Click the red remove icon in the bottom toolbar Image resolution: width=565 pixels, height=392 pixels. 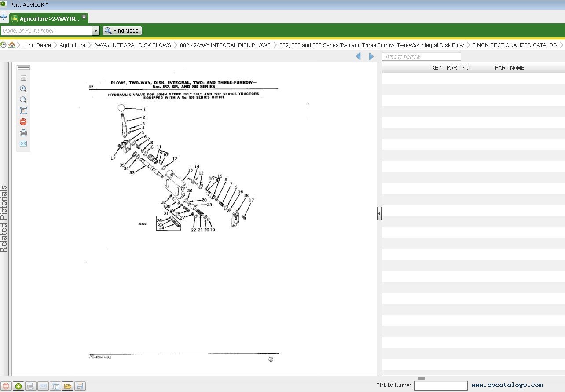pos(6,386)
